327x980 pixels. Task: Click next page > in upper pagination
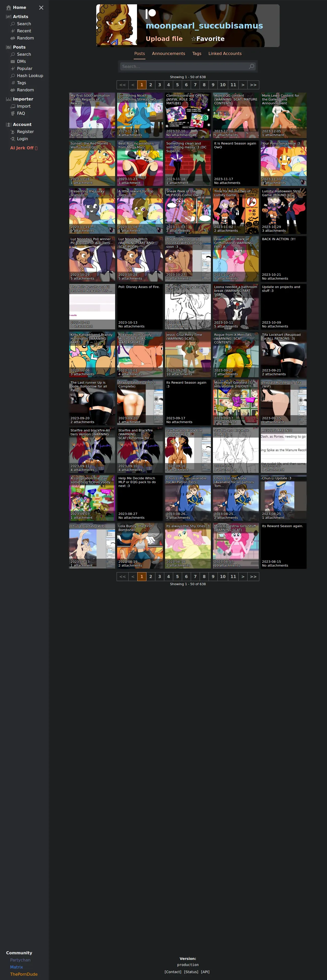[243, 85]
